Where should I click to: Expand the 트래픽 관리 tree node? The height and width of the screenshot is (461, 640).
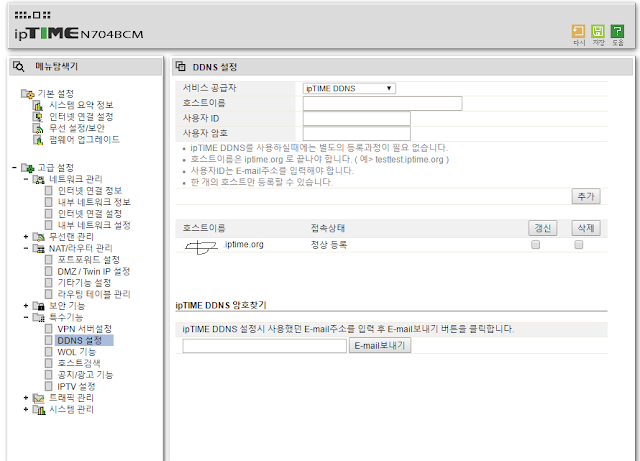click(x=26, y=397)
